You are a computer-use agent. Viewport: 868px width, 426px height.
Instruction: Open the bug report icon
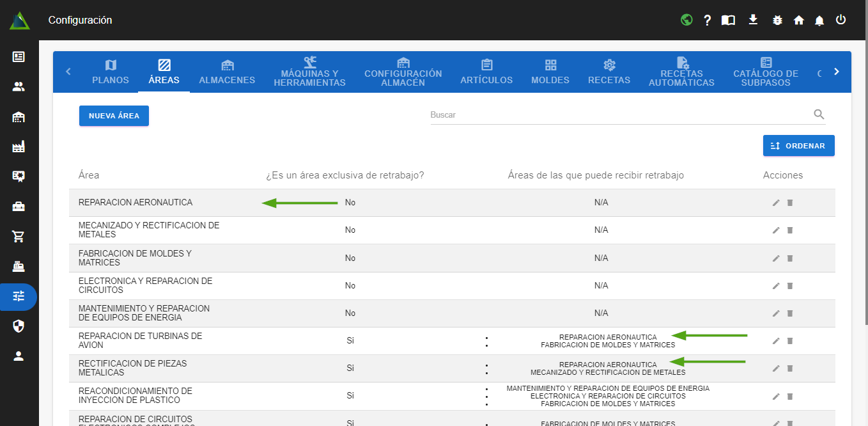point(777,20)
